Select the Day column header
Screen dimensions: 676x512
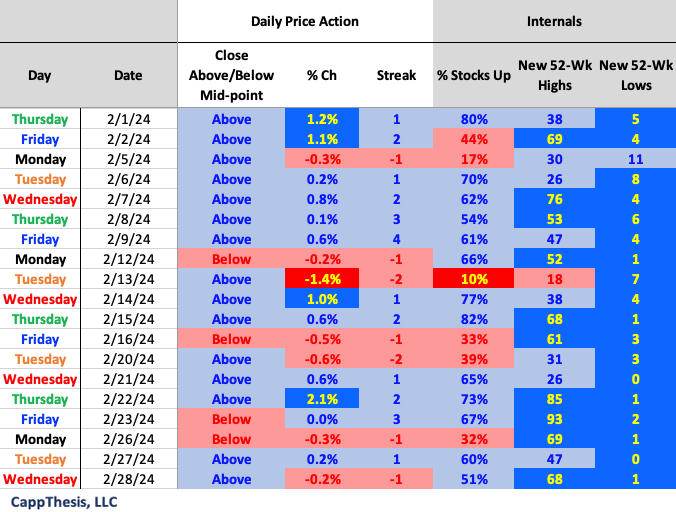coord(39,75)
